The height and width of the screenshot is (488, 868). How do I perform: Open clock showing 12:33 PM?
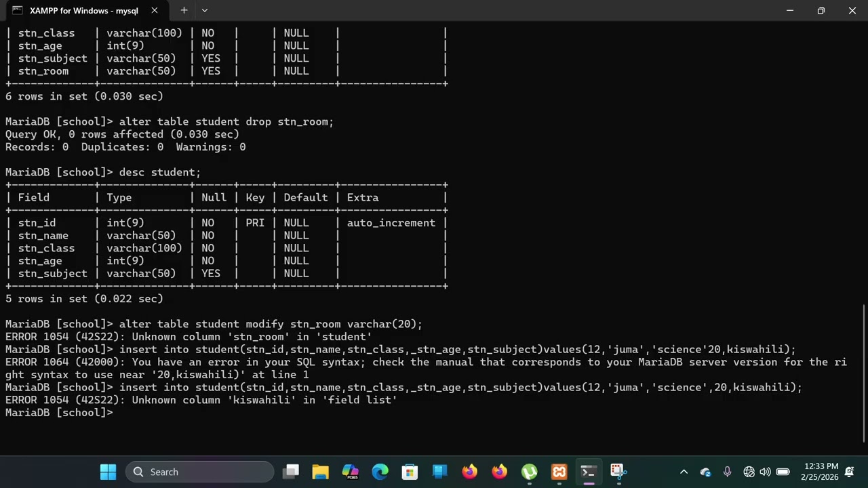(820, 472)
